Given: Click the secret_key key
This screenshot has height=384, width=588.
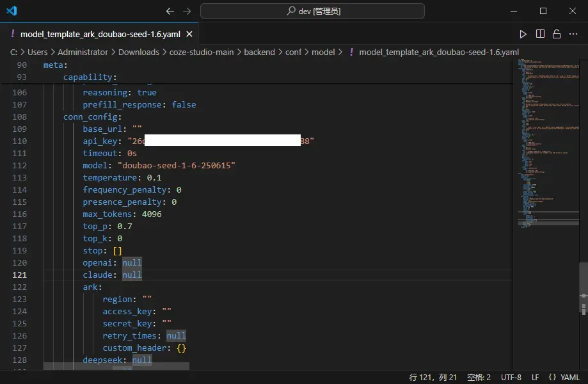Looking at the screenshot, I should coord(127,324).
